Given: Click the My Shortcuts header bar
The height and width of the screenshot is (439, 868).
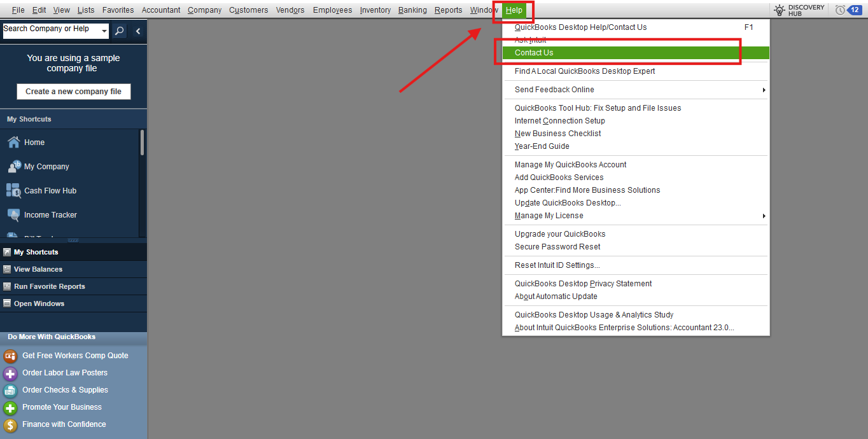Looking at the screenshot, I should click(x=73, y=120).
